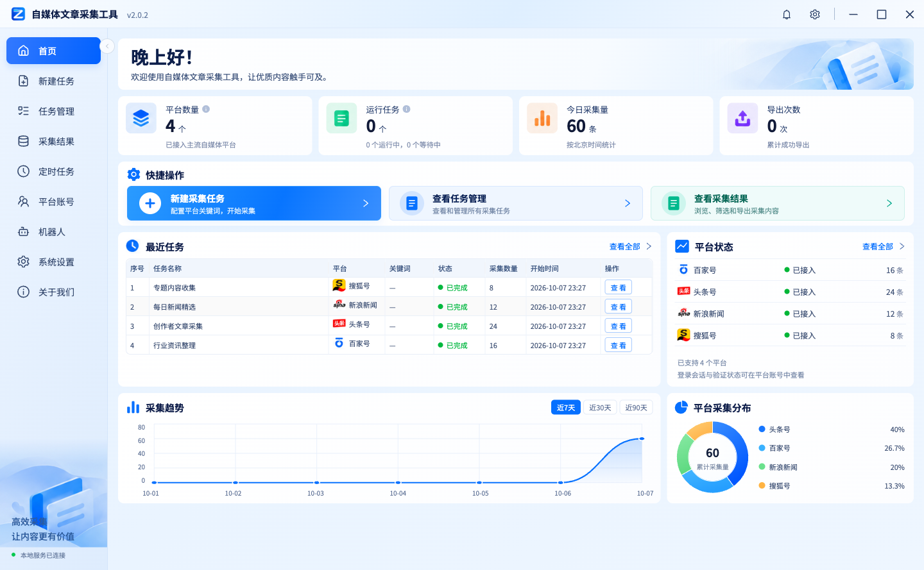The image size is (924, 570).
Task: Select the 近30天 trend range
Action: tap(600, 407)
